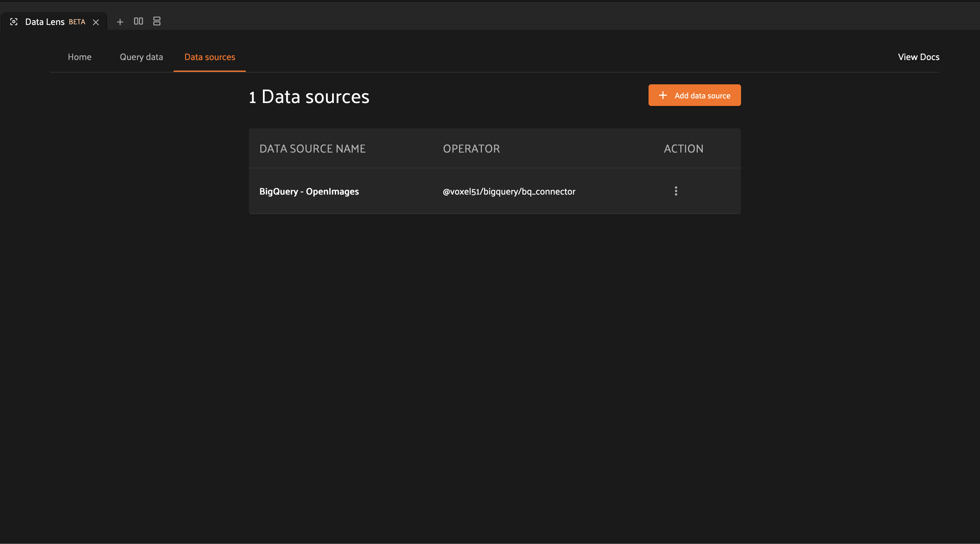This screenshot has height=544, width=980.
Task: Click BigQuery - OpenImages data source name
Action: coord(309,191)
